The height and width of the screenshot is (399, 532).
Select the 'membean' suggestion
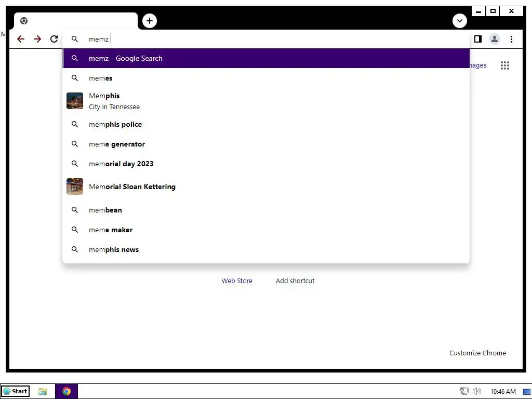point(266,210)
